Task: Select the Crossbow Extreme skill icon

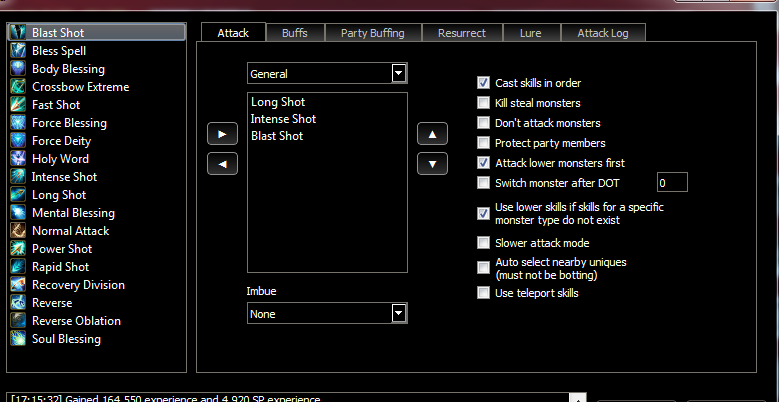Action: [18, 87]
